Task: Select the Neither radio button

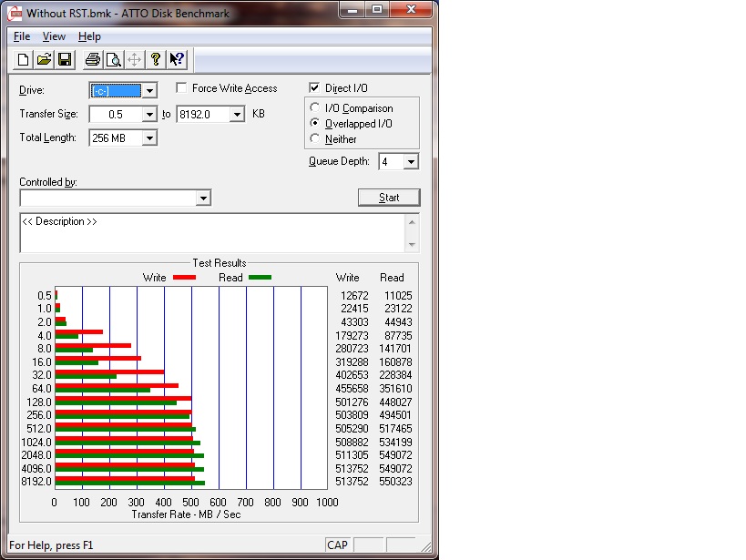Action: click(x=314, y=138)
